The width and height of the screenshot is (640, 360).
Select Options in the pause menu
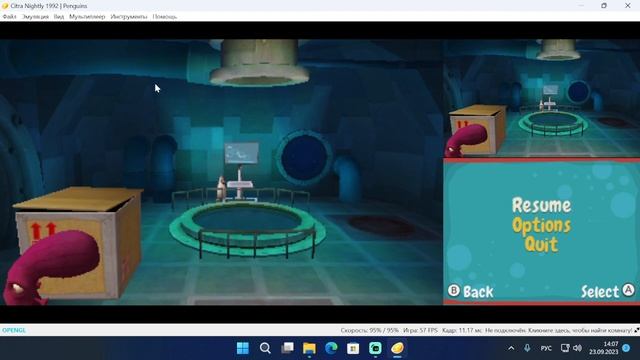[x=541, y=226]
